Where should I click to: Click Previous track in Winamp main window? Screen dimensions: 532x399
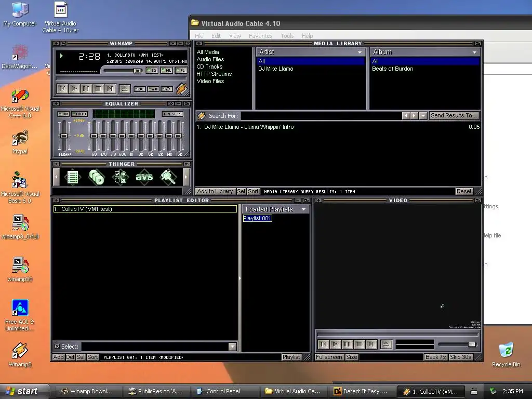pos(62,89)
